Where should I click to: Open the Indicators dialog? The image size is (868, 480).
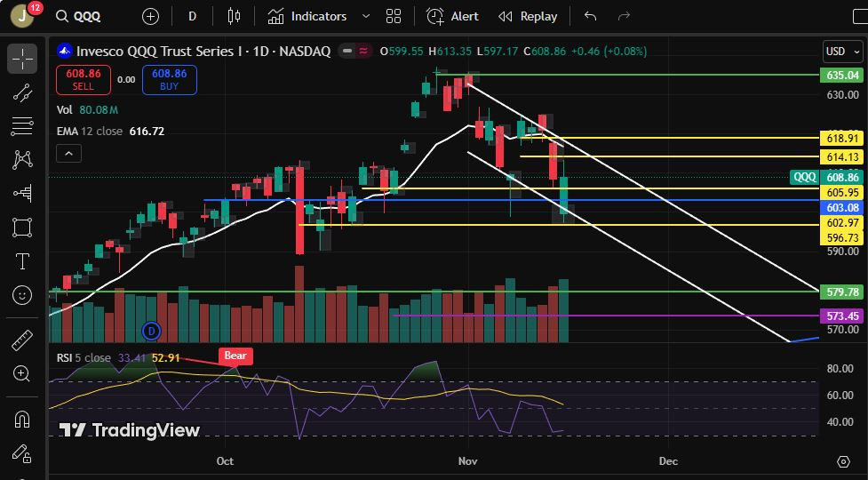307,17
